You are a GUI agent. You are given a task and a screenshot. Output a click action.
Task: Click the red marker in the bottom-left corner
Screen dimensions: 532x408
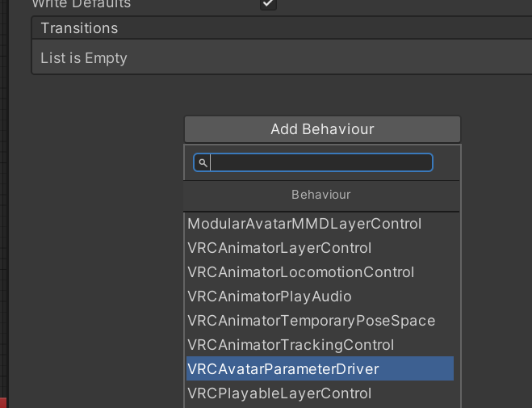click(2, 402)
